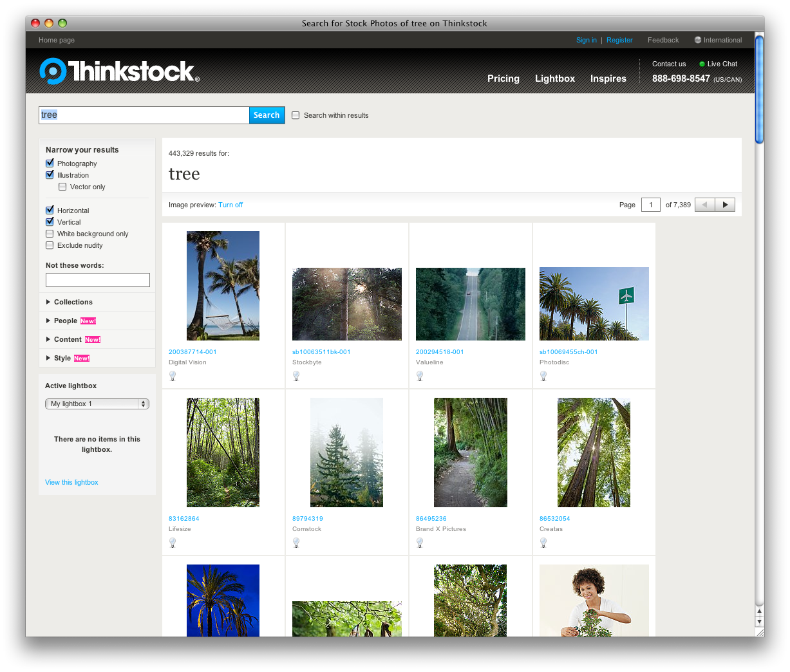
Task: Uncheck the Vertical orientation filter
Action: pos(50,222)
